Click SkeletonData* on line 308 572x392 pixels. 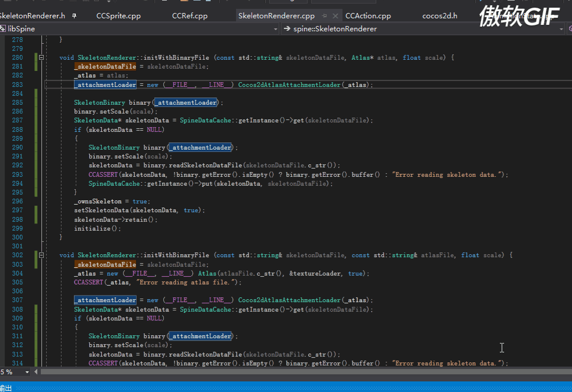click(98, 309)
